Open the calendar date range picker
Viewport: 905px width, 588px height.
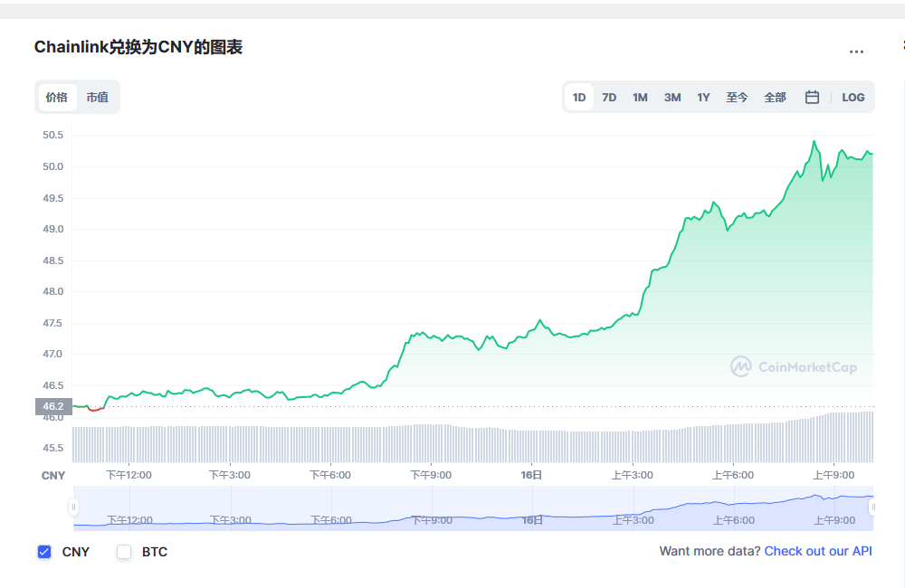(x=813, y=98)
